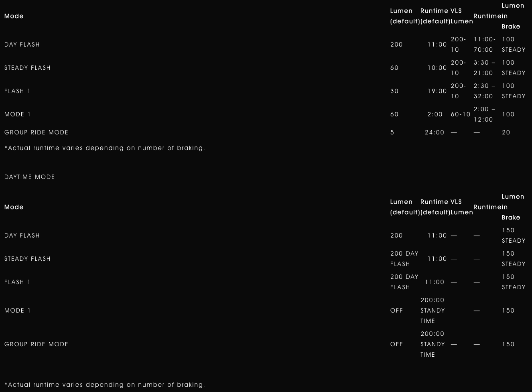Click the 11:00-70:00 runtime range cell
Image resolution: width=532 pixels, height=392 pixels.
click(x=485, y=45)
